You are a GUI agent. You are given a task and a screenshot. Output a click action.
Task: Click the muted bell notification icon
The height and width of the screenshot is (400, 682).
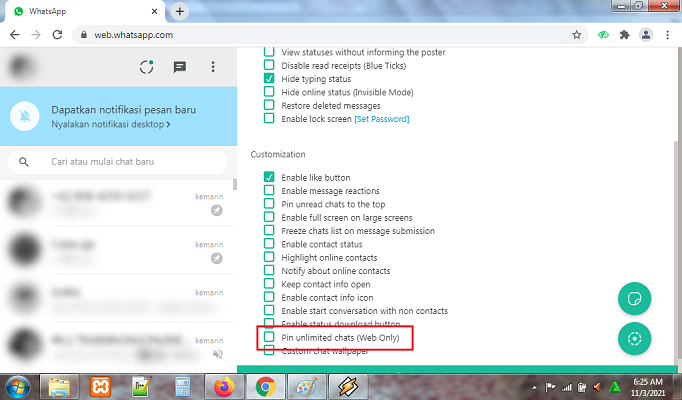(25, 116)
